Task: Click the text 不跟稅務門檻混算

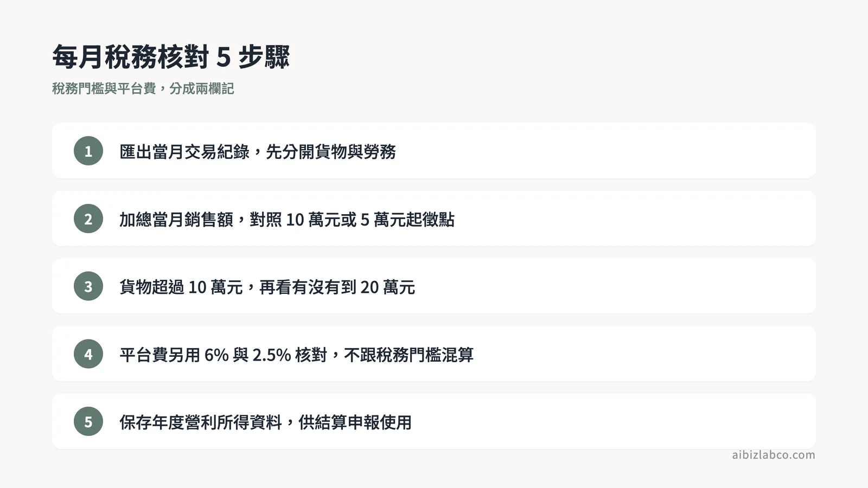Action: pos(409,355)
